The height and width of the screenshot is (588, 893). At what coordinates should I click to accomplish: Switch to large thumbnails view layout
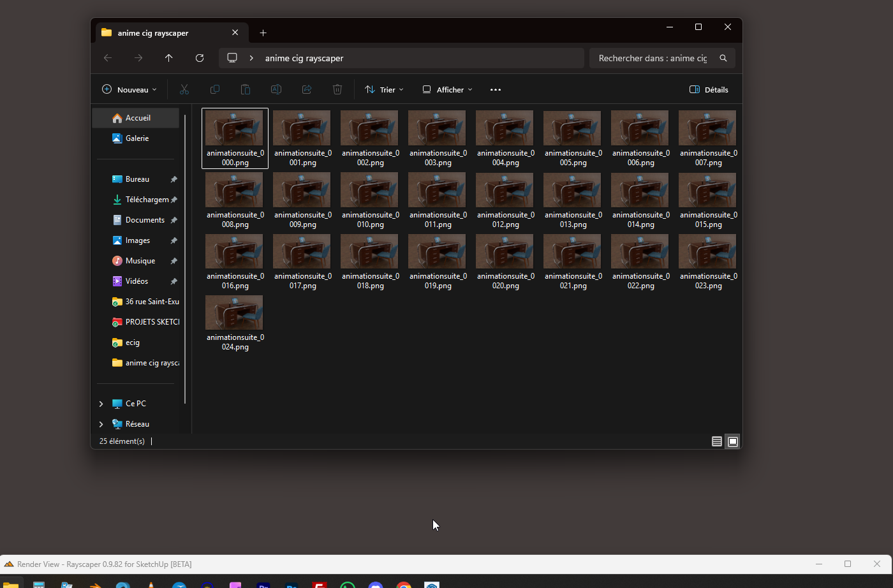tap(733, 441)
